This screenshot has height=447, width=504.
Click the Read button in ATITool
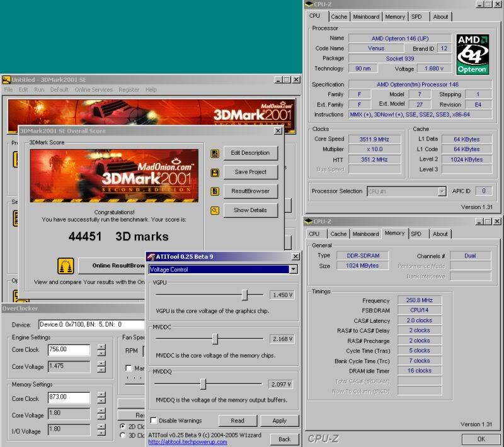(x=238, y=421)
